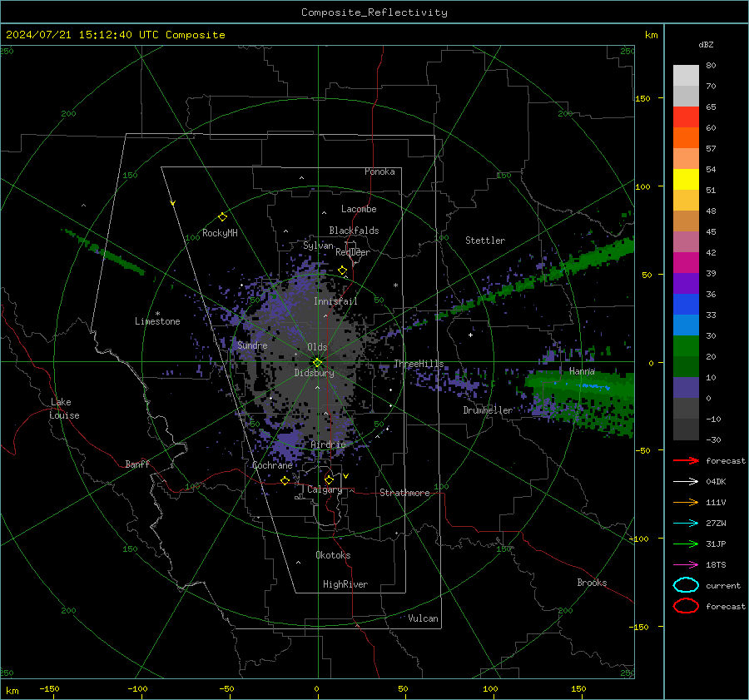Screen dimensions: 749x700
Task: Click the RedDeer city label
Action: click(353, 252)
